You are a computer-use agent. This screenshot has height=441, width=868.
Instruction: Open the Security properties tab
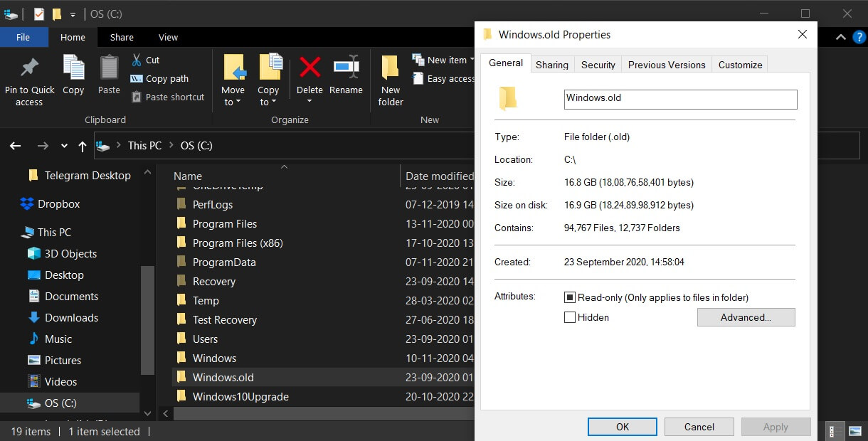click(x=598, y=65)
